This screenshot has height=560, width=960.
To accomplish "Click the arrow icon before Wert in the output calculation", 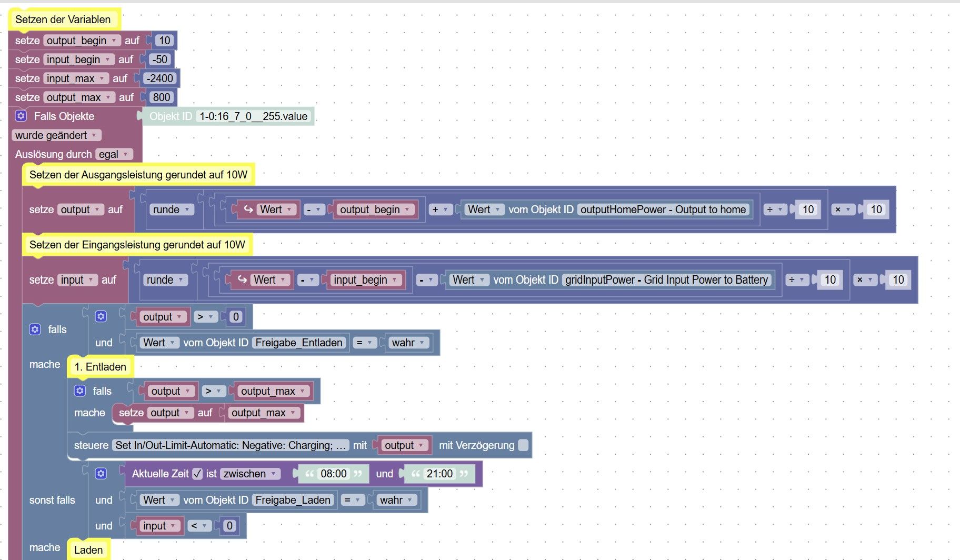I will click(248, 209).
